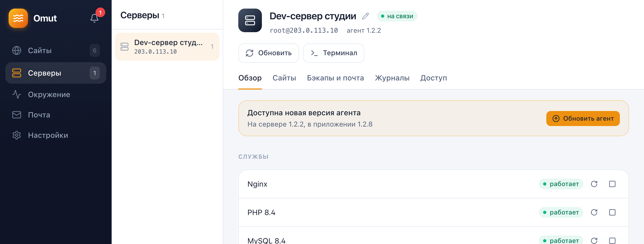Open the Журналы tab
Image resolution: width=644 pixels, height=244 pixels.
[392, 78]
